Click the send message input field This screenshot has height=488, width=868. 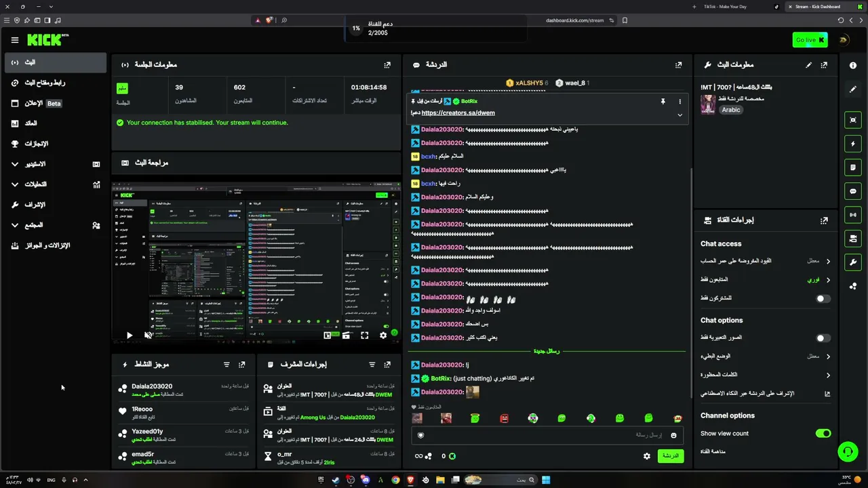point(546,435)
